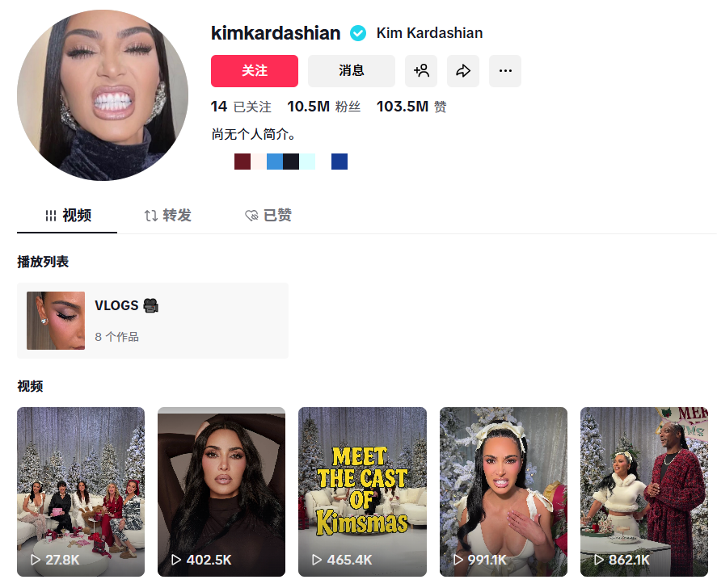717x588 pixels.
Task: View the 10.5M 粉丝 followers list
Action: (324, 107)
